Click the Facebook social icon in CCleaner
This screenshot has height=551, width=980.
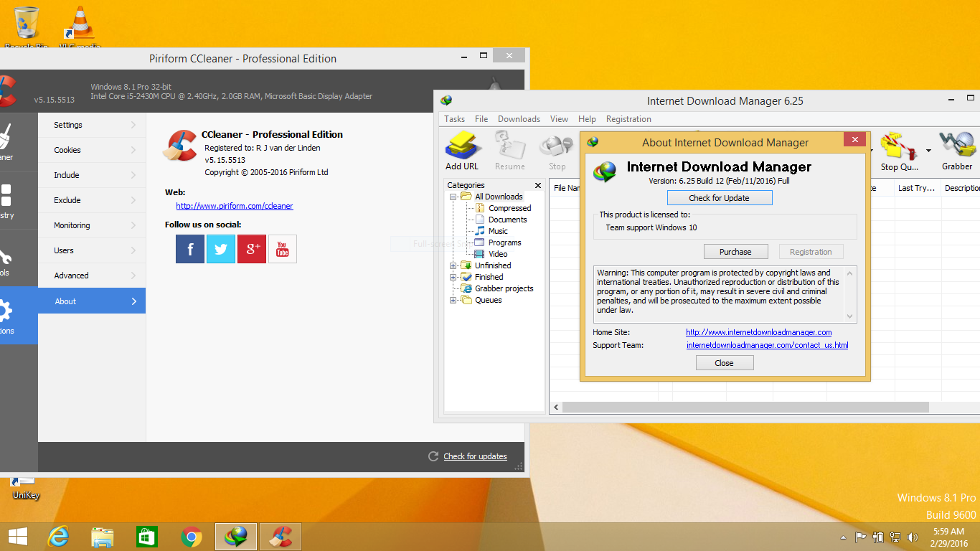pyautogui.click(x=190, y=249)
